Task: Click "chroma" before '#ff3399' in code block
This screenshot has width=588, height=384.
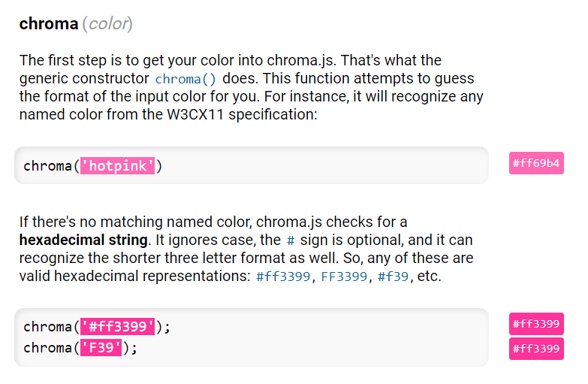Action: click(x=47, y=327)
